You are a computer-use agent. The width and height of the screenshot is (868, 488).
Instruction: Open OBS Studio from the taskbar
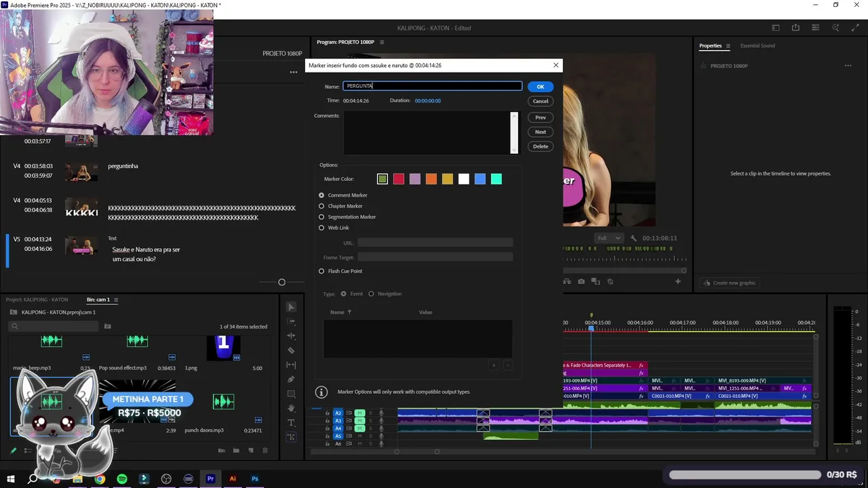(166, 479)
